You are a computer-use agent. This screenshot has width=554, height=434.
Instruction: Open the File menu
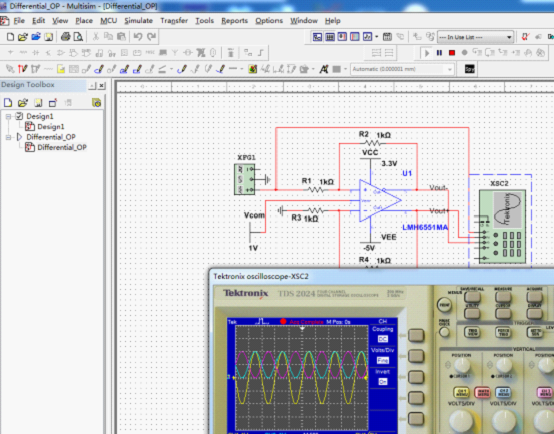(19, 21)
